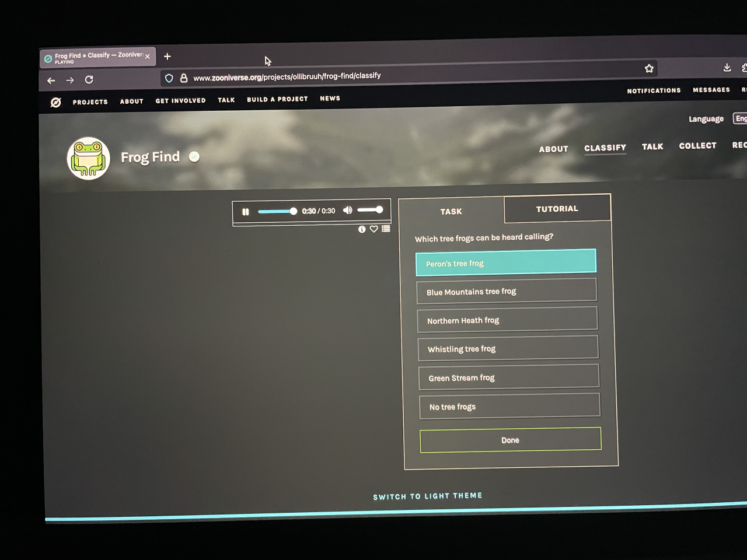
Task: Select Whistling tree frog answer
Action: (x=508, y=348)
